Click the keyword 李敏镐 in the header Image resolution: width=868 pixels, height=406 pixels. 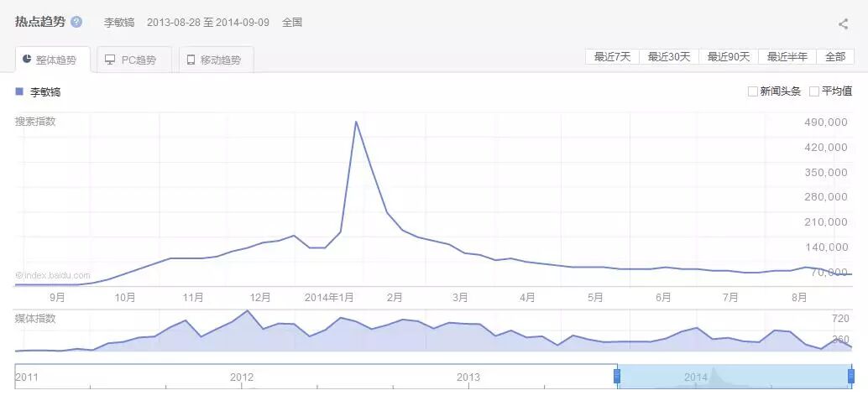click(119, 23)
